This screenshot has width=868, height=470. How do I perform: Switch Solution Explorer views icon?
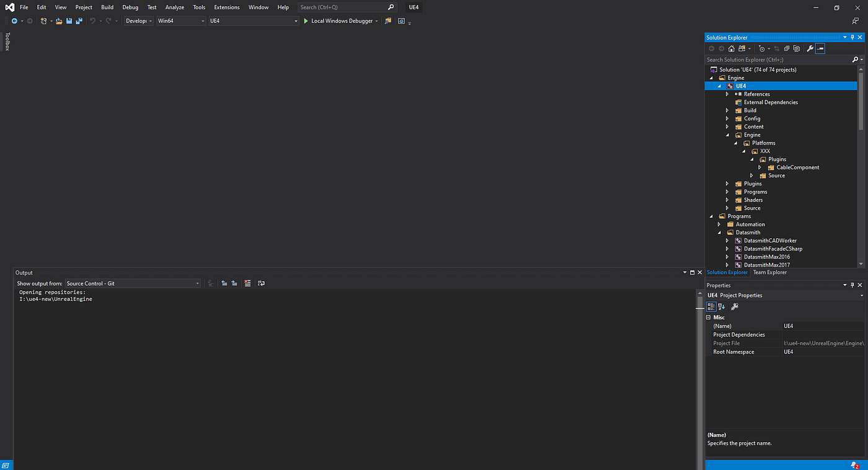tap(742, 48)
